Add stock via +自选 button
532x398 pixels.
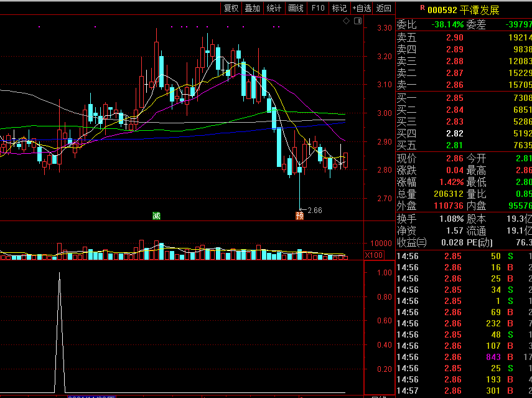[362, 8]
